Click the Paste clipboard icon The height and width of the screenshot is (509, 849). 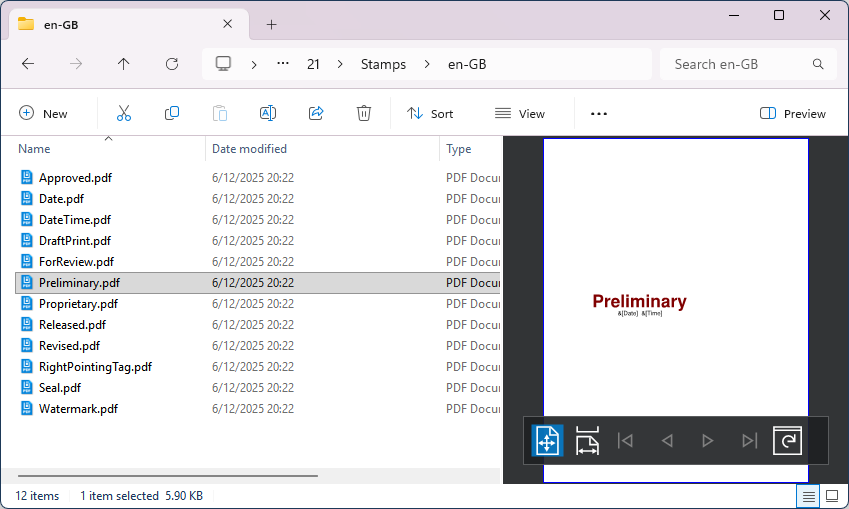pos(220,114)
